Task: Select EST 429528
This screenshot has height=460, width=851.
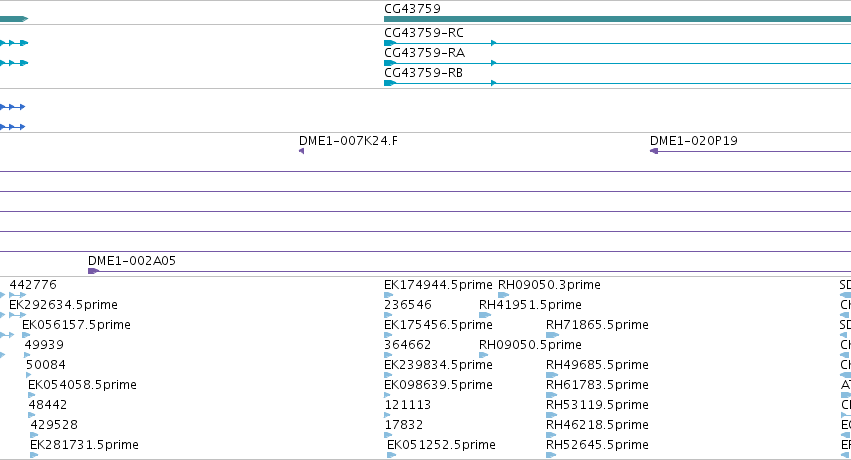Action: click(x=54, y=425)
